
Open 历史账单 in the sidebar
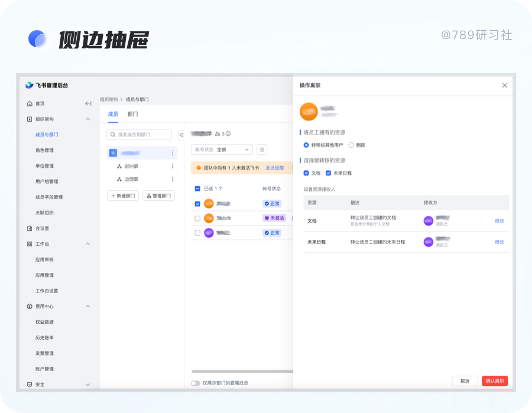click(44, 337)
